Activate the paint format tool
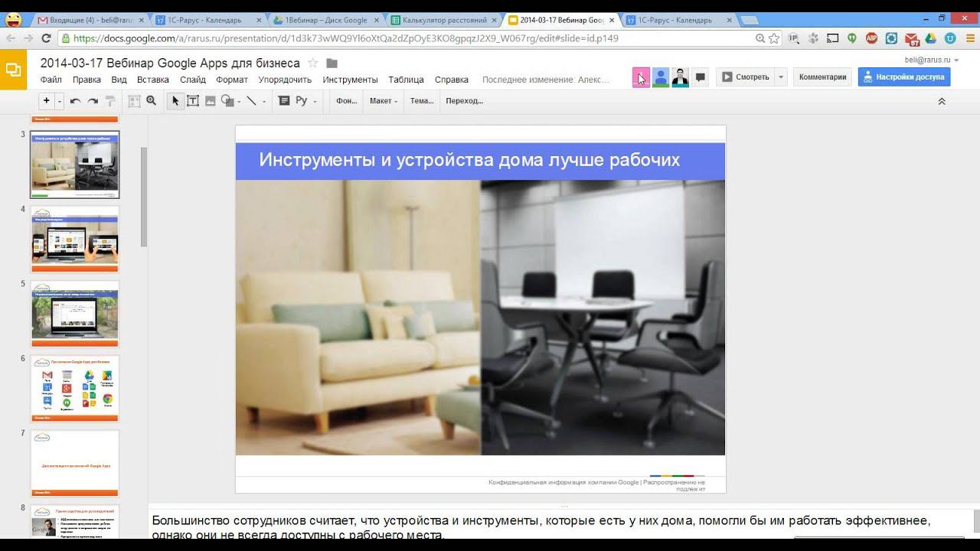 tap(110, 100)
